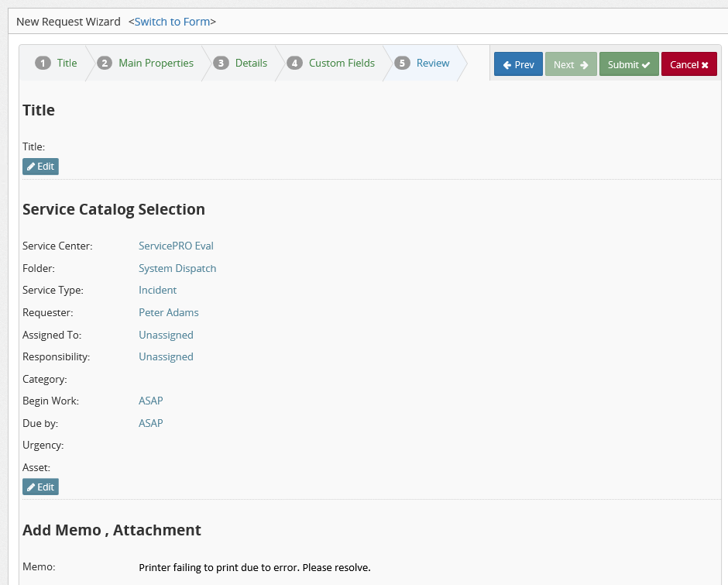The image size is (728, 585).
Task: Click the Begin Work ASAP value
Action: coord(150,401)
